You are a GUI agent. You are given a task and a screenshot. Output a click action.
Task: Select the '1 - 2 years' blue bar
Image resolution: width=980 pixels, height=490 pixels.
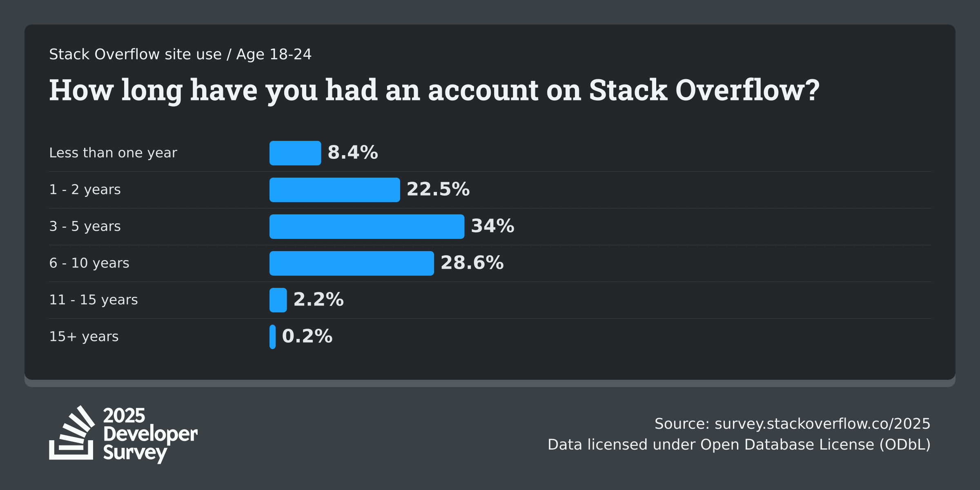point(335,190)
